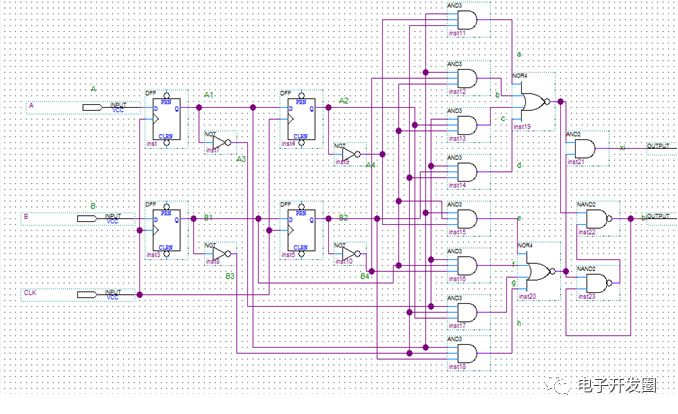Screen dimensions: 678x414
Task: Select the DFF flip-flop inst3
Action: [x=167, y=230]
